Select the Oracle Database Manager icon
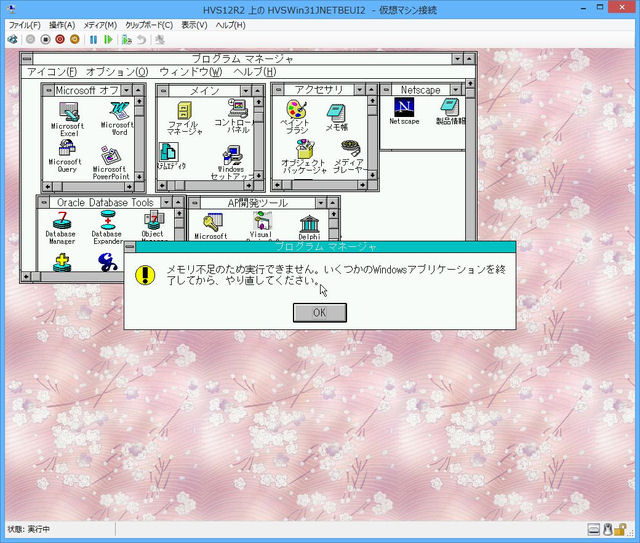Screen dimensions: 640x543 point(61,227)
